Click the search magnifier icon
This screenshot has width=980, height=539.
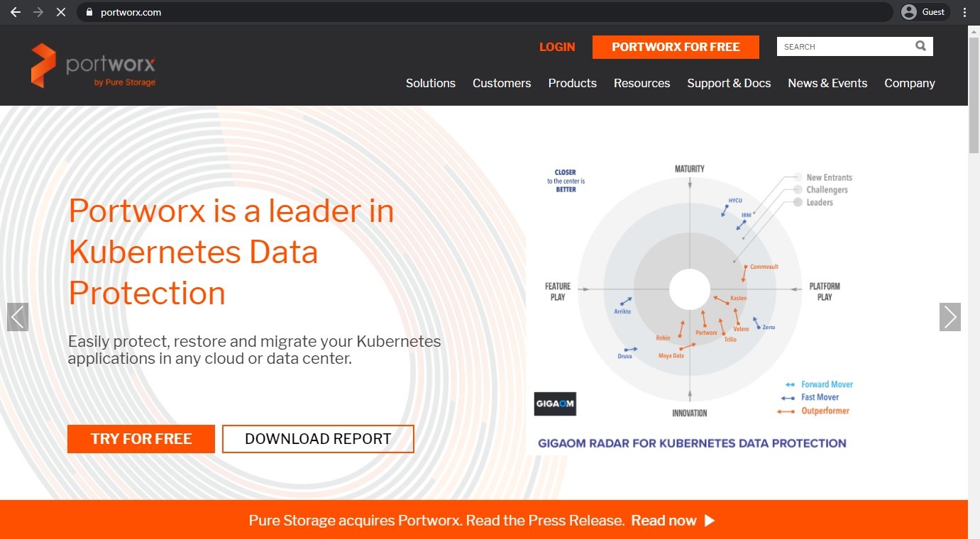pos(920,46)
